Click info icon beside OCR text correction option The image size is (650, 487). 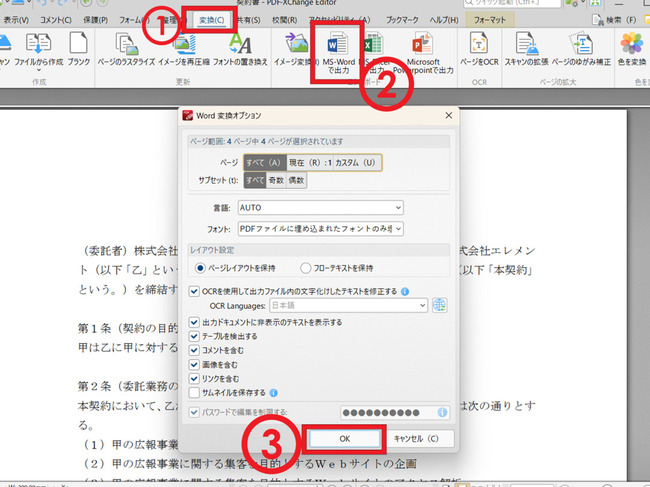click(x=405, y=291)
